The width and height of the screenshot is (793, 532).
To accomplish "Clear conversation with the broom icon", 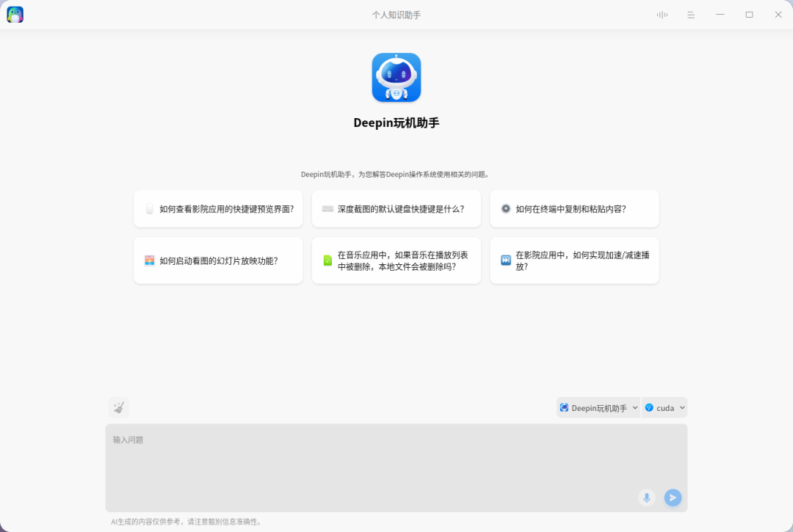I will [x=119, y=407].
